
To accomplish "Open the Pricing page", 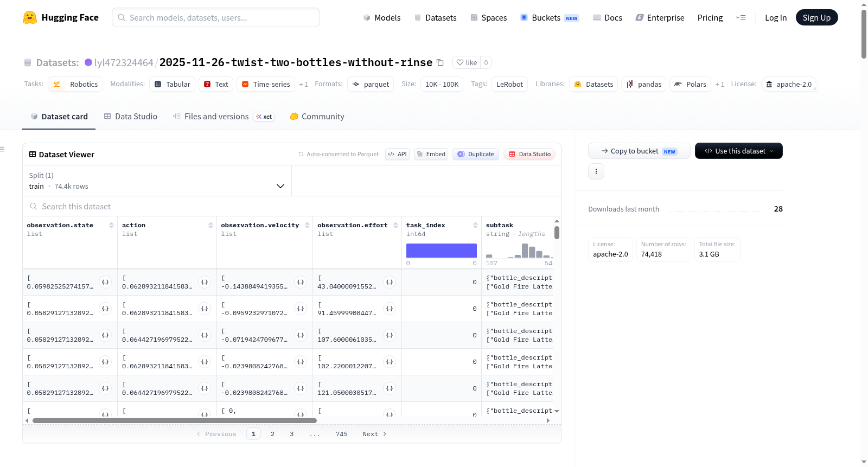I will (x=710, y=18).
